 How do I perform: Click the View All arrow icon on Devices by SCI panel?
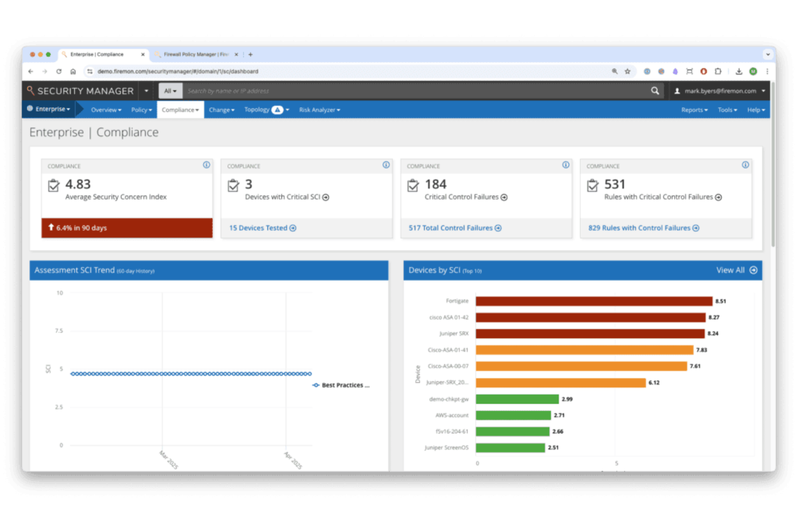tap(753, 270)
